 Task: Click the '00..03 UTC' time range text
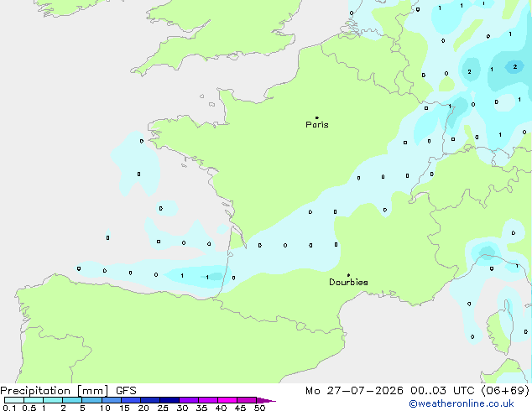click(442, 391)
